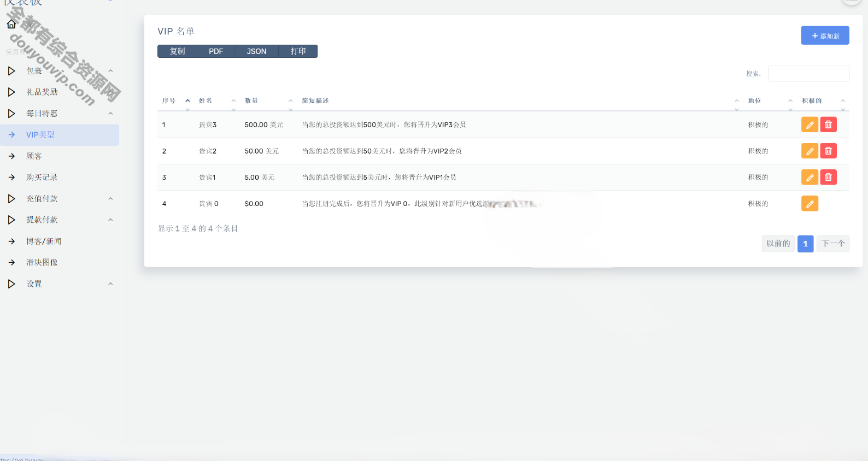Expand the 设置 menu chevron
Image resolution: width=868 pixels, height=461 pixels.
pyautogui.click(x=110, y=284)
